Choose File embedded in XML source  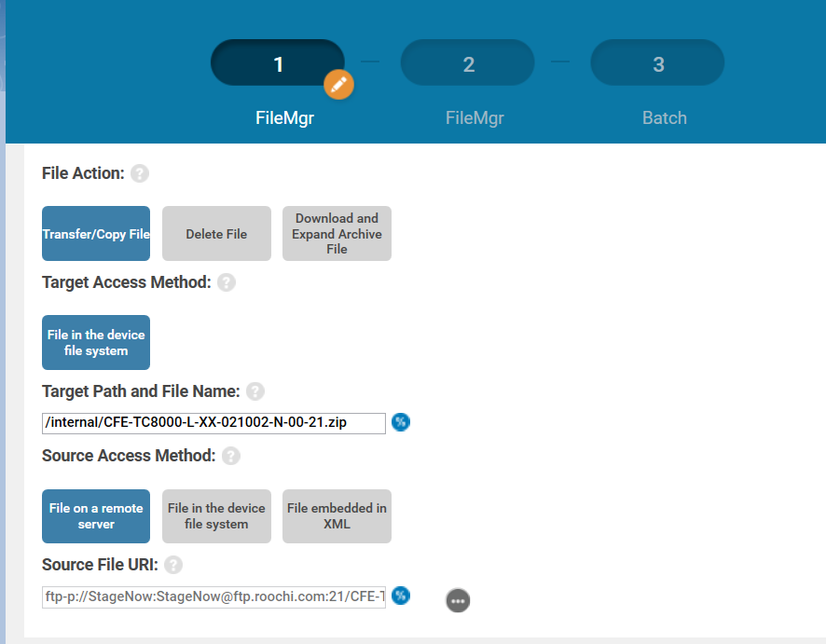coord(337,516)
